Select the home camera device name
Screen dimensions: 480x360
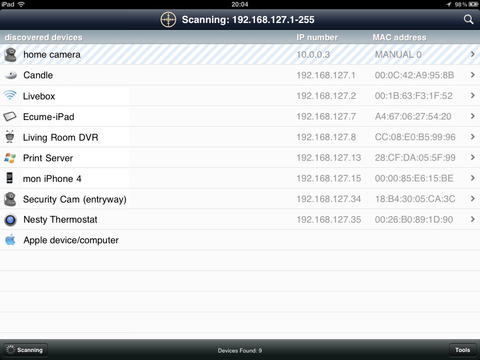pos(52,55)
